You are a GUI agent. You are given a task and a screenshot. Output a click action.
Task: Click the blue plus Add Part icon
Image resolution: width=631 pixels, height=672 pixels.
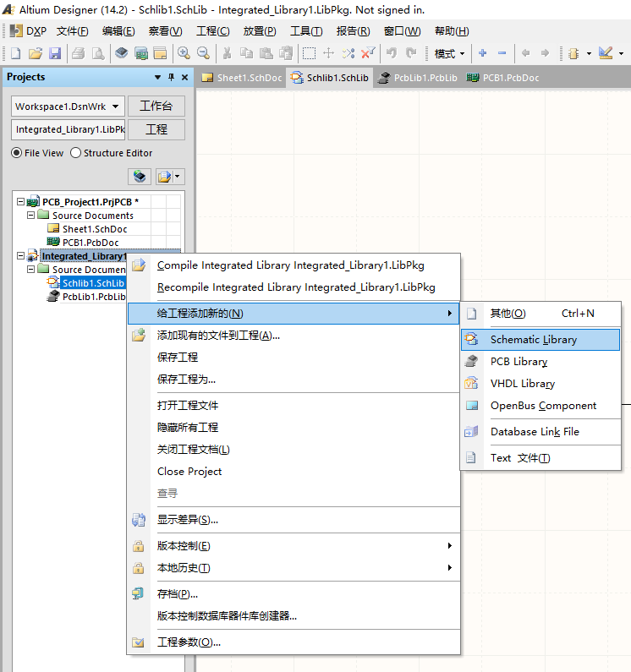pos(483,53)
